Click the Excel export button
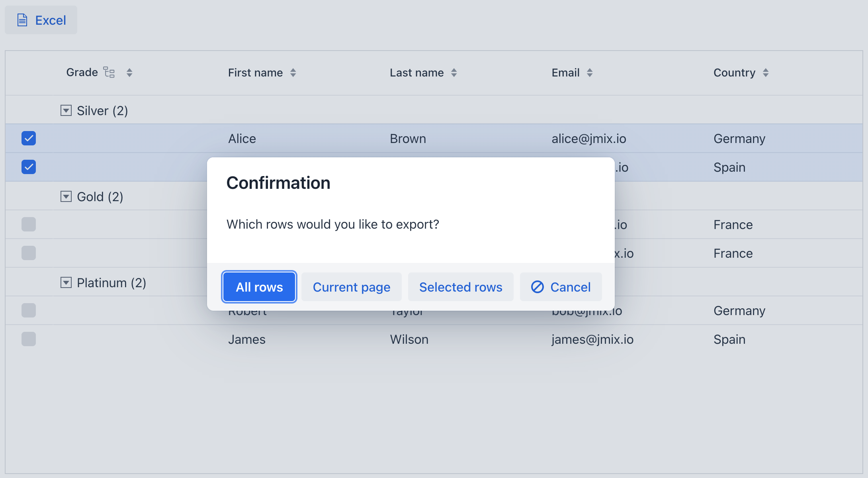868x478 pixels. [x=41, y=20]
